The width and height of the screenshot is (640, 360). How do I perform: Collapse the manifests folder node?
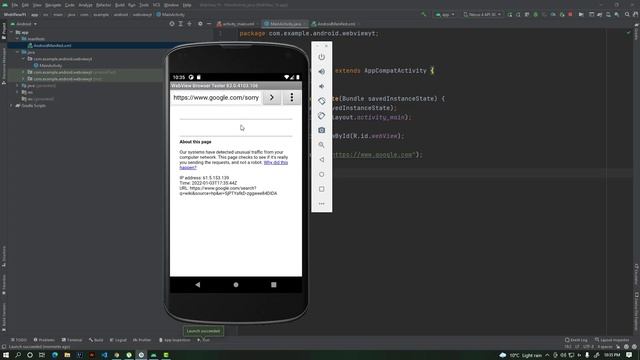coord(18,39)
